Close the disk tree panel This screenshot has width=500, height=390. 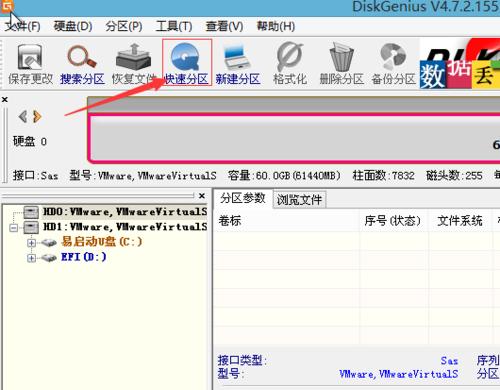202,196
